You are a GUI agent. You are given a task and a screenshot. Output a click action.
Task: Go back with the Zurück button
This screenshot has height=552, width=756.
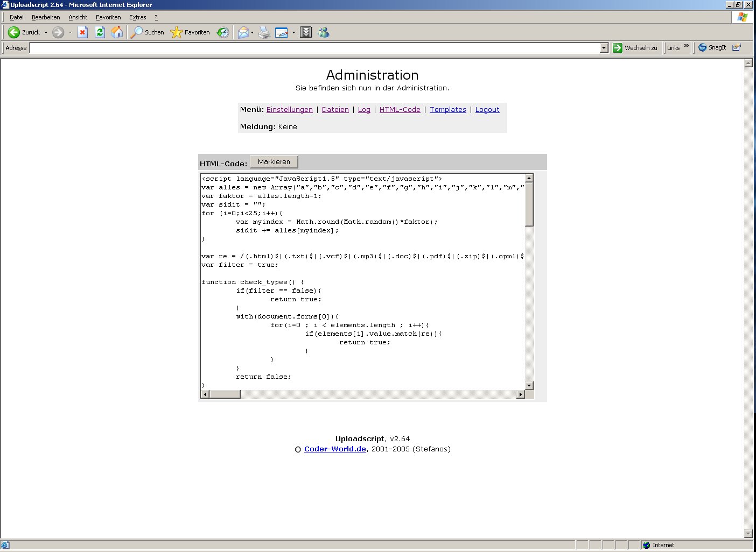click(x=25, y=32)
